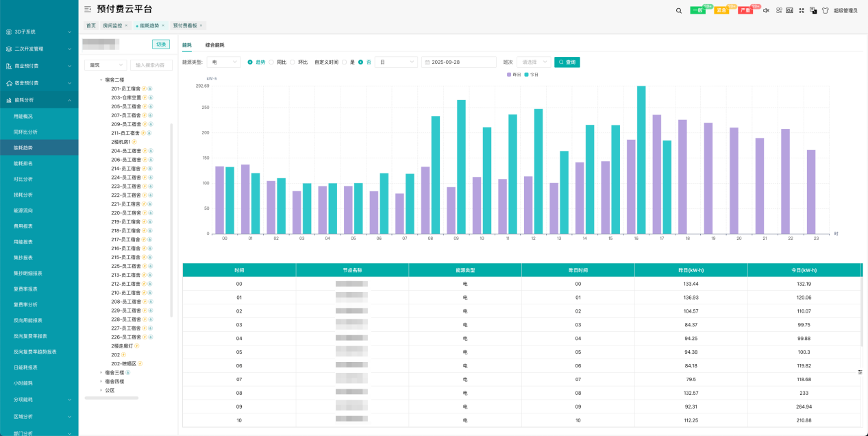Image resolution: width=868 pixels, height=436 pixels.
Task: Open the 预付费看板 page tab
Action: tap(185, 25)
